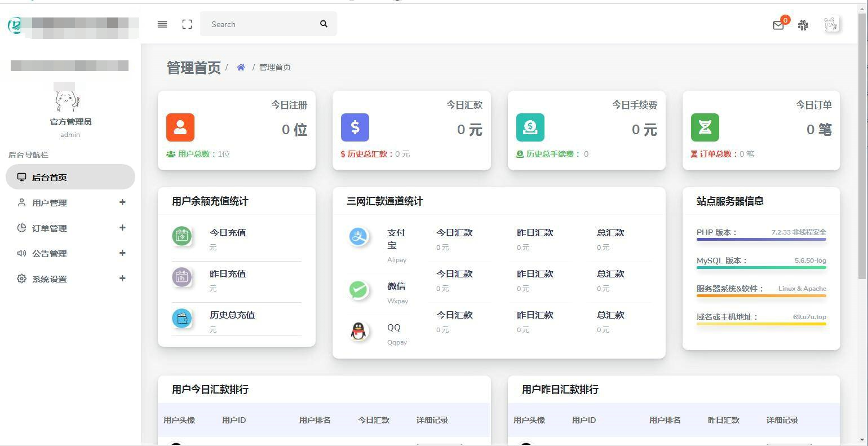Click in the Search input field

259,24
